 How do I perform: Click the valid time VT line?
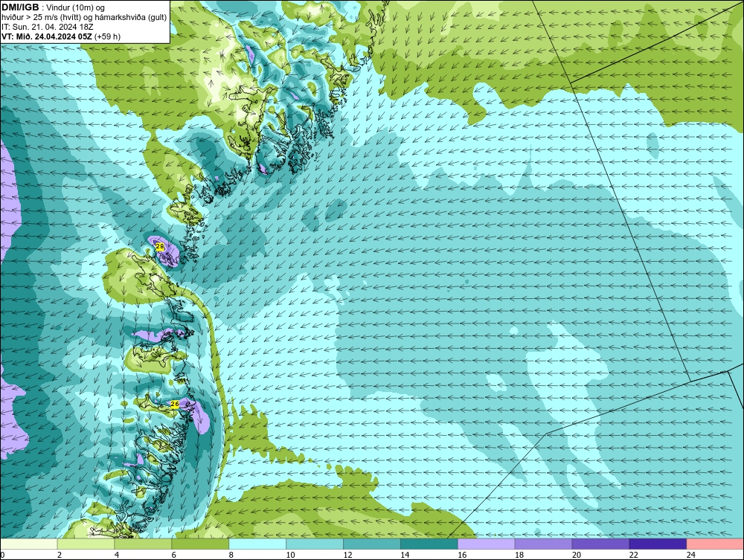pyautogui.click(x=61, y=36)
